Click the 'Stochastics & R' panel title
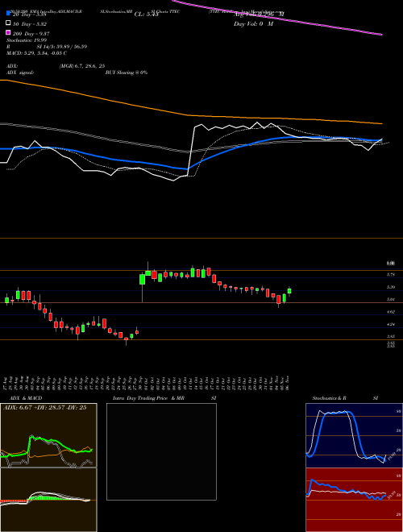The width and height of the screenshot is (403, 532). (x=329, y=398)
